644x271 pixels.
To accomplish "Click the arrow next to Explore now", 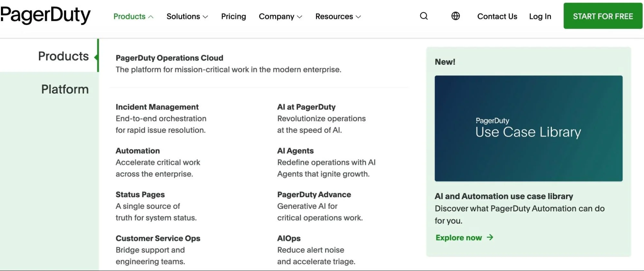I will (x=490, y=237).
